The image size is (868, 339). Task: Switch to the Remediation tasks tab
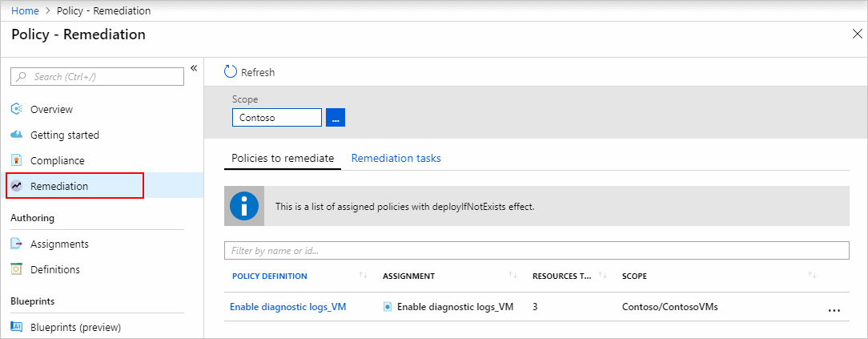[x=396, y=158]
